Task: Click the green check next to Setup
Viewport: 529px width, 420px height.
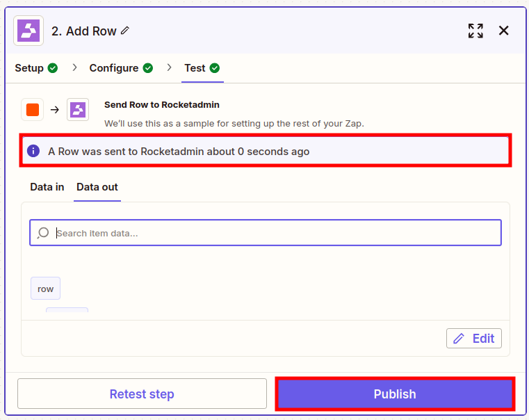Action: click(x=53, y=68)
